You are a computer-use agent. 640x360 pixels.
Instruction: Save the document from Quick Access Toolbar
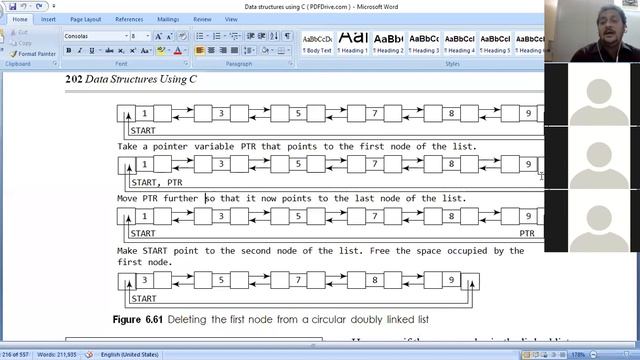pyautogui.click(x=13, y=6)
